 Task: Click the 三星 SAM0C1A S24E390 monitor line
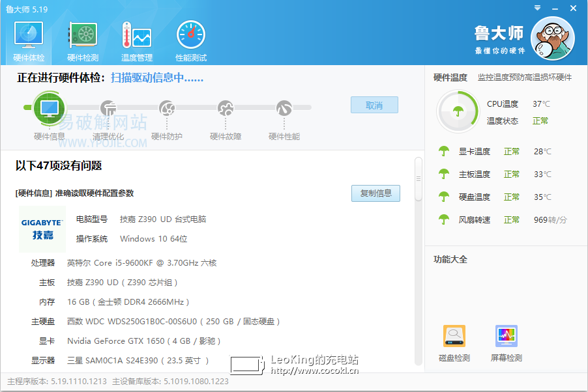(138, 360)
